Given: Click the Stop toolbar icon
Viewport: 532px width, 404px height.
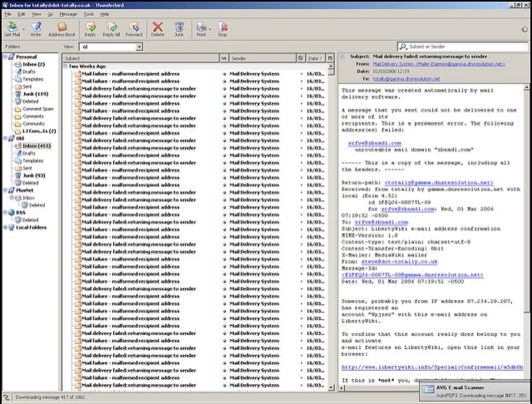Looking at the screenshot, I should coord(222,29).
